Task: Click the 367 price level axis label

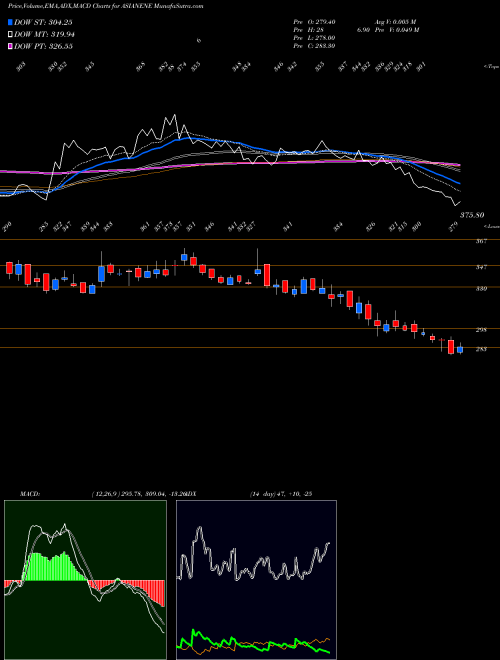Action: click(x=481, y=241)
